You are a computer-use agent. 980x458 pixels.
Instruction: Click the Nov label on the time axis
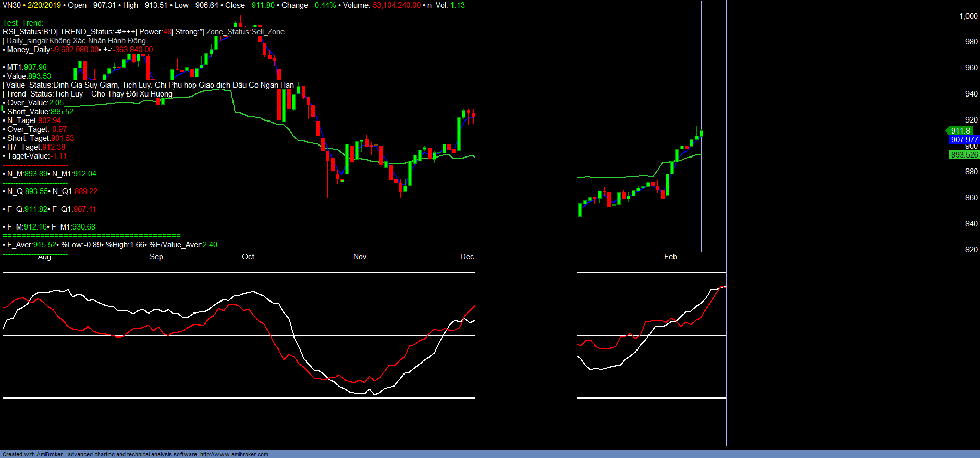click(x=360, y=257)
